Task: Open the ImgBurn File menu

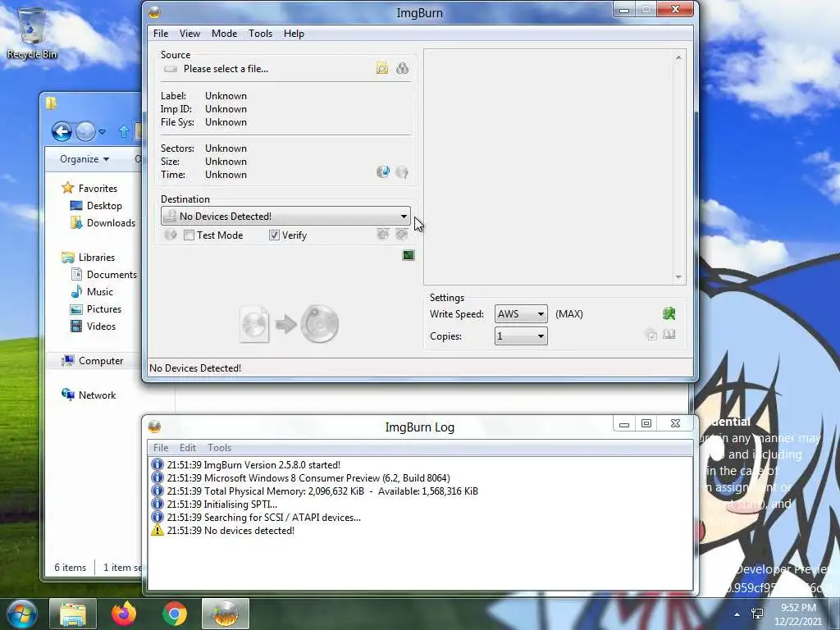Action: 161,33
